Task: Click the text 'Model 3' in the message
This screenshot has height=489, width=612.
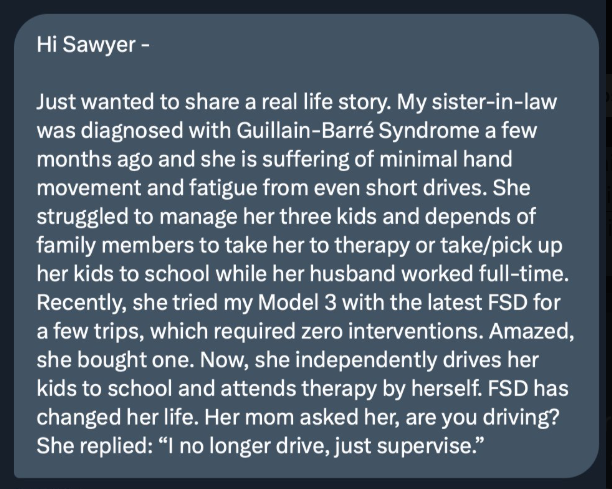Action: click(x=297, y=302)
